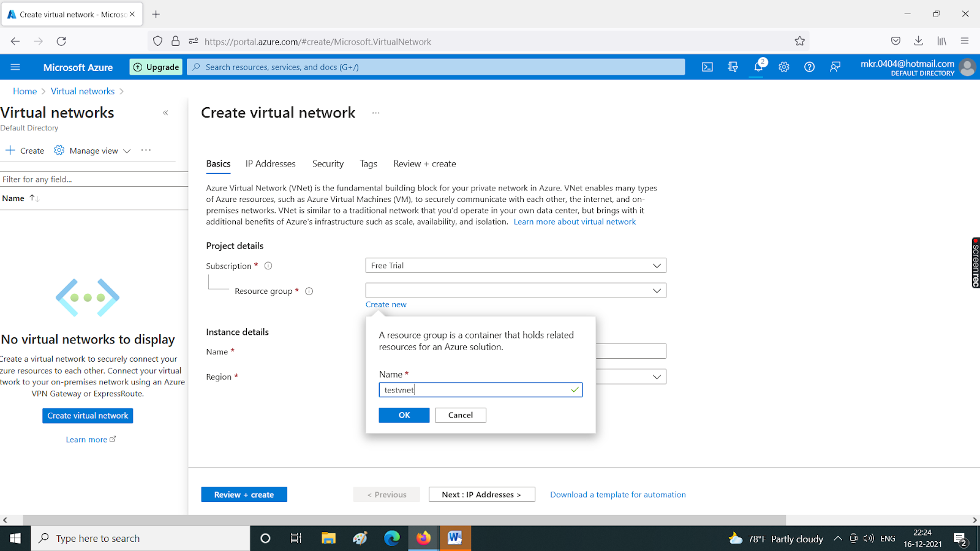This screenshot has width=980, height=551.
Task: Open ellipsis next to Create virtual network title
Action: click(x=376, y=113)
